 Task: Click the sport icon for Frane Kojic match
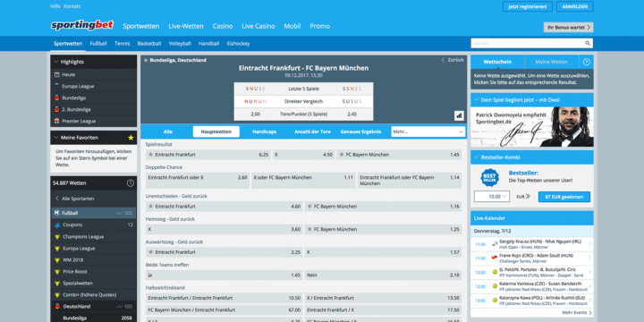(495, 258)
